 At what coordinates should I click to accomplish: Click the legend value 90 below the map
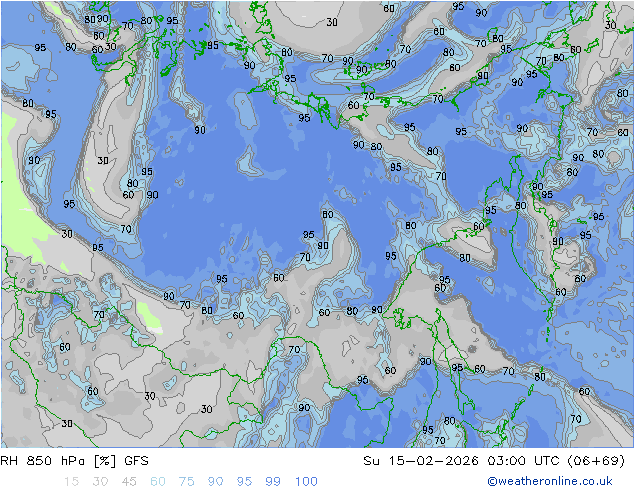coord(215,481)
